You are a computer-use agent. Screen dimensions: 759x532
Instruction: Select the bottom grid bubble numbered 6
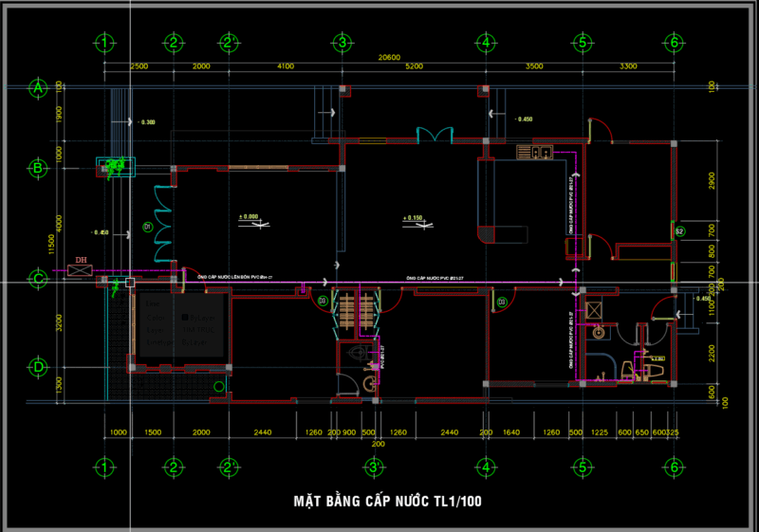coord(673,468)
